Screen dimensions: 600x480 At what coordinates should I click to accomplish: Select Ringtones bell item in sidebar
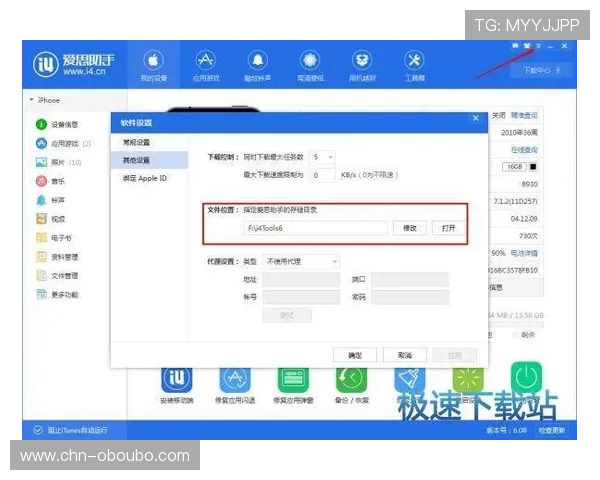click(x=51, y=200)
